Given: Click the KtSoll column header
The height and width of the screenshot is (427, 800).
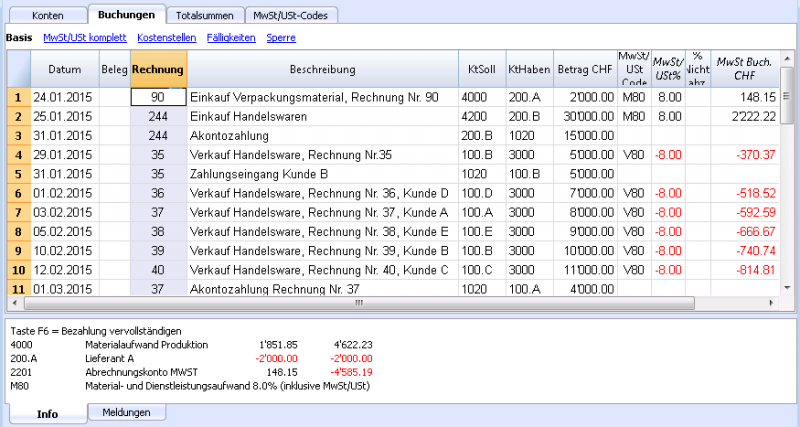Looking at the screenshot, I should point(482,69).
